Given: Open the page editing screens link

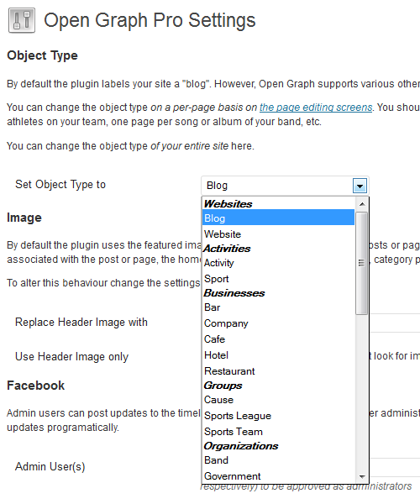Looking at the screenshot, I should click(x=316, y=107).
